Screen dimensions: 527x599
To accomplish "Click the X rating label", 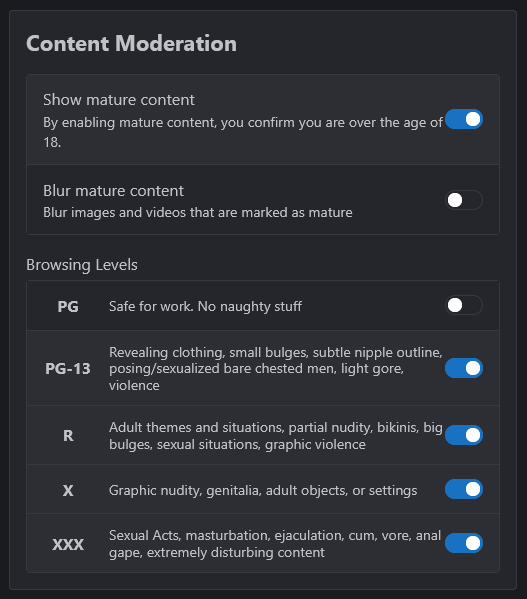I will (x=68, y=490).
